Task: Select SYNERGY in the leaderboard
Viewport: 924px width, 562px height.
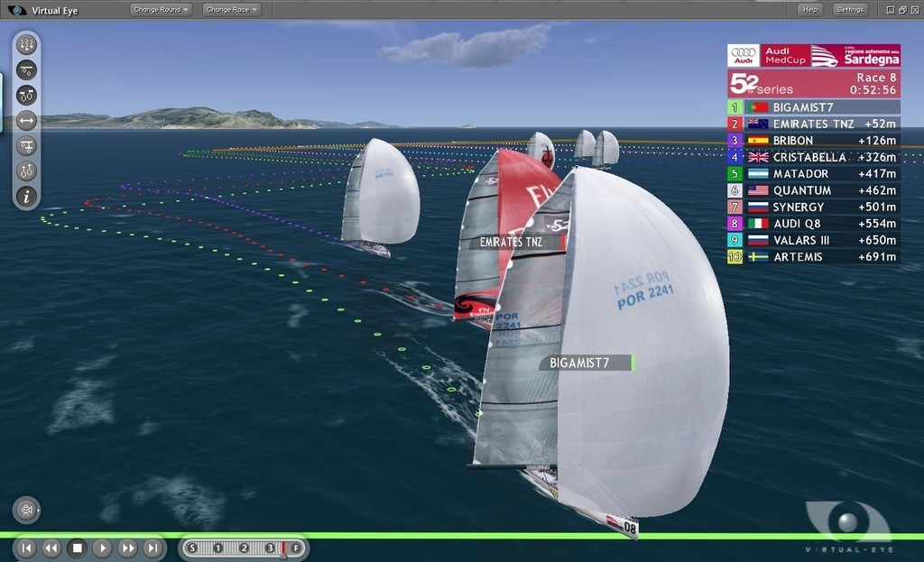Action: coord(813,207)
